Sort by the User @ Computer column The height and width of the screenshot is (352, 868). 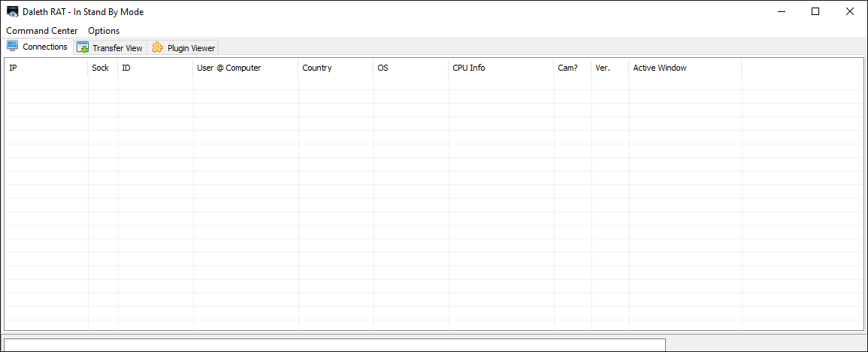click(x=246, y=68)
